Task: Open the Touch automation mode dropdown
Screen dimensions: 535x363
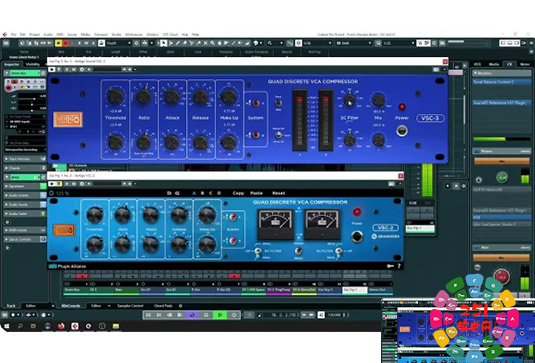Action: (118, 43)
